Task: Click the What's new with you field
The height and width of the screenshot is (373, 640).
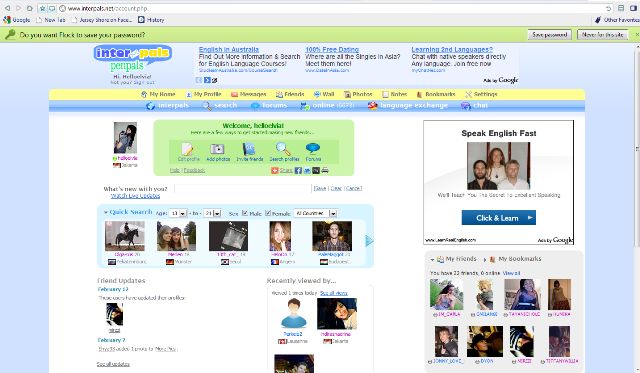Action: tap(242, 189)
